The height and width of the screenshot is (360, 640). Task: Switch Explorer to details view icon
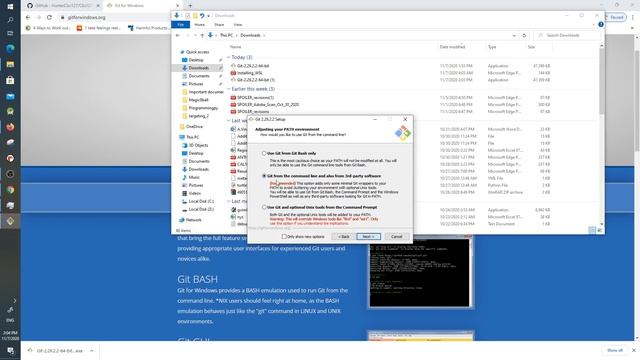click(592, 230)
